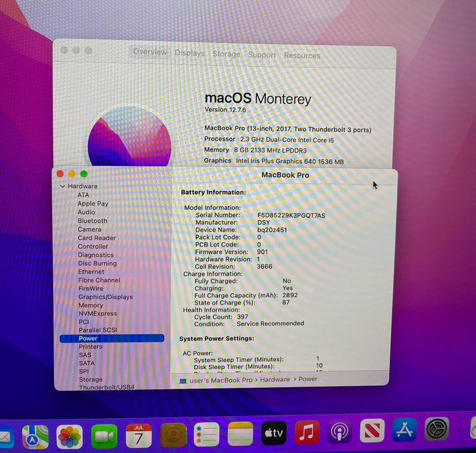This screenshot has height=453, width=476.
Task: Click the Version 12.7.6 text
Action: [x=225, y=109]
